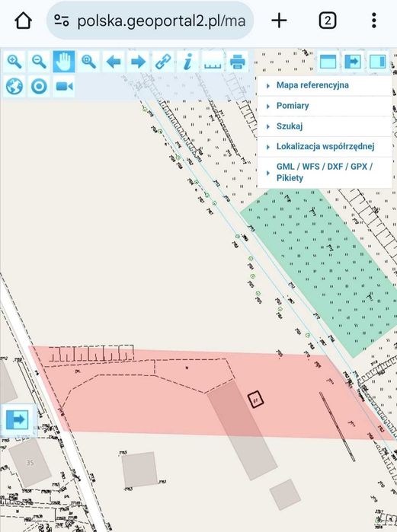Click the top panel layout icon
Viewport: 397px width, 532px height.
click(x=328, y=62)
